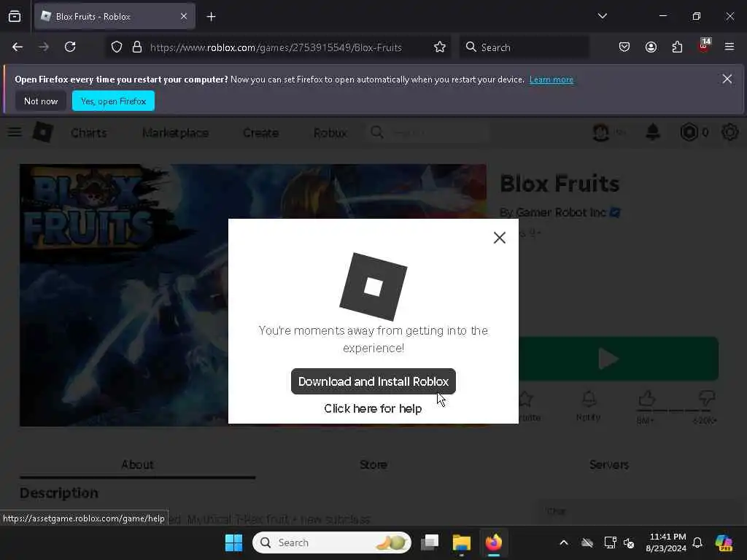Switch to the Servers tab
The width and height of the screenshot is (747, 560).
(x=609, y=464)
